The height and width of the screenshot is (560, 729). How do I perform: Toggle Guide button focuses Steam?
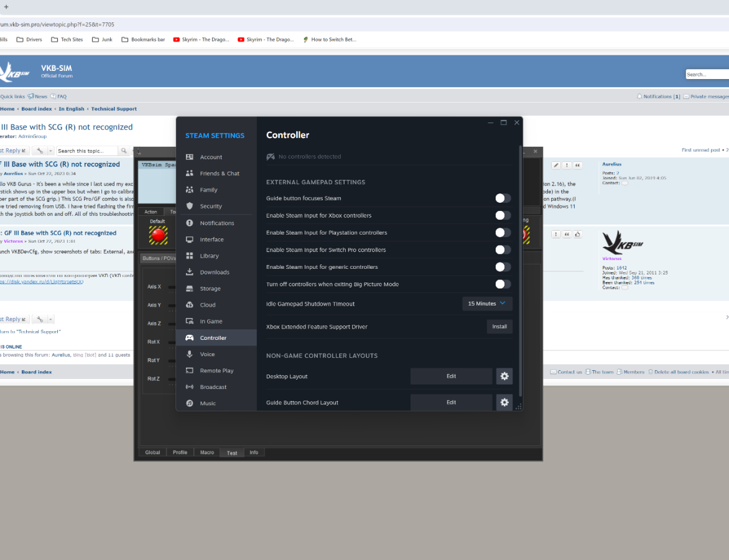[x=503, y=198]
